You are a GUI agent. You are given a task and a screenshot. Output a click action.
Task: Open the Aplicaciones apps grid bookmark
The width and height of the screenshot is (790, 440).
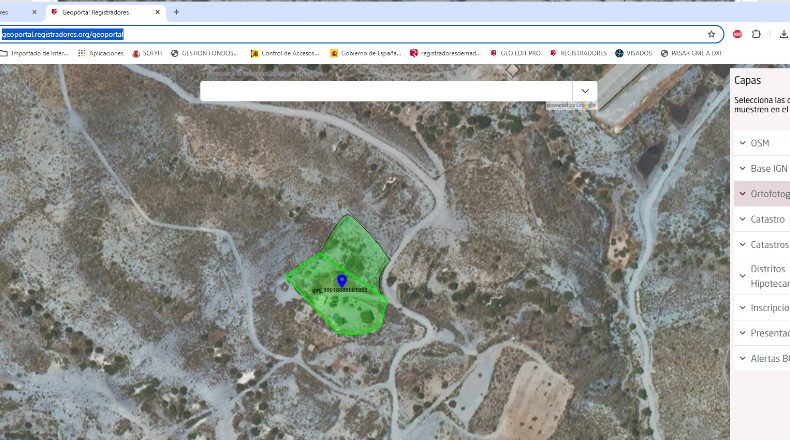[x=101, y=53]
